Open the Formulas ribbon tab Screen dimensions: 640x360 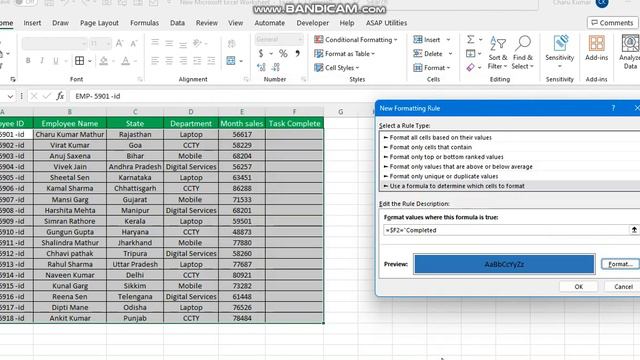[144, 23]
